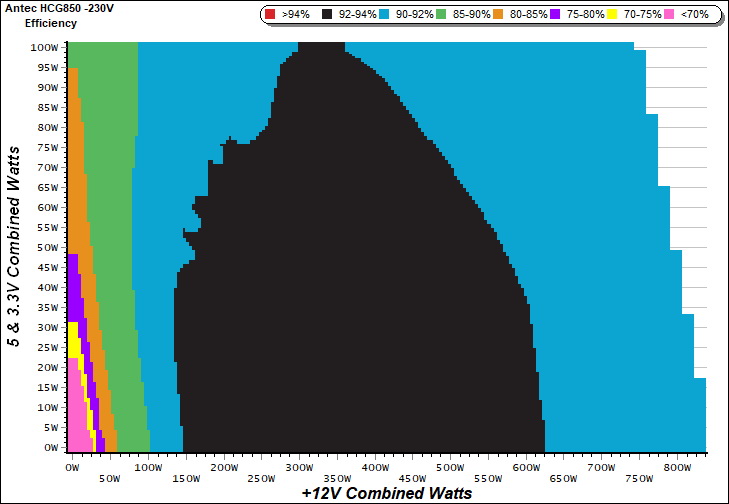Click the 650W tick label on horizontal axis
Viewport: 729px width, 504px height.
564,480
